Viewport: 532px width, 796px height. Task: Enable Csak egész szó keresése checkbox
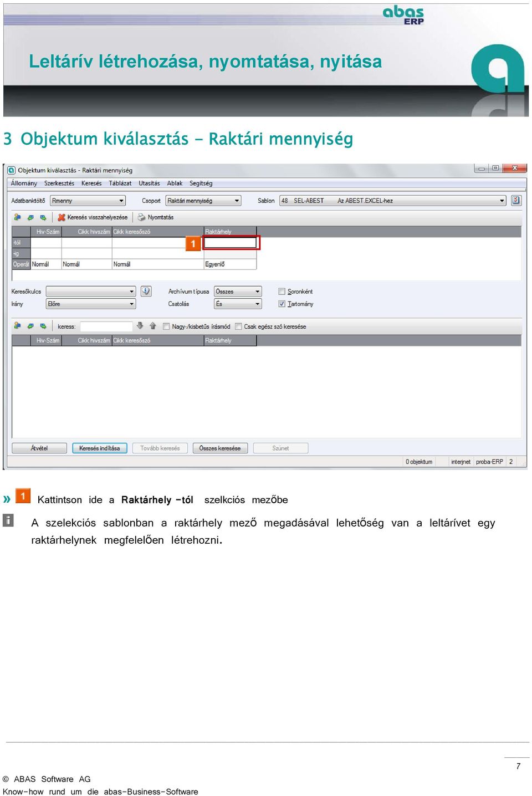[x=238, y=326]
